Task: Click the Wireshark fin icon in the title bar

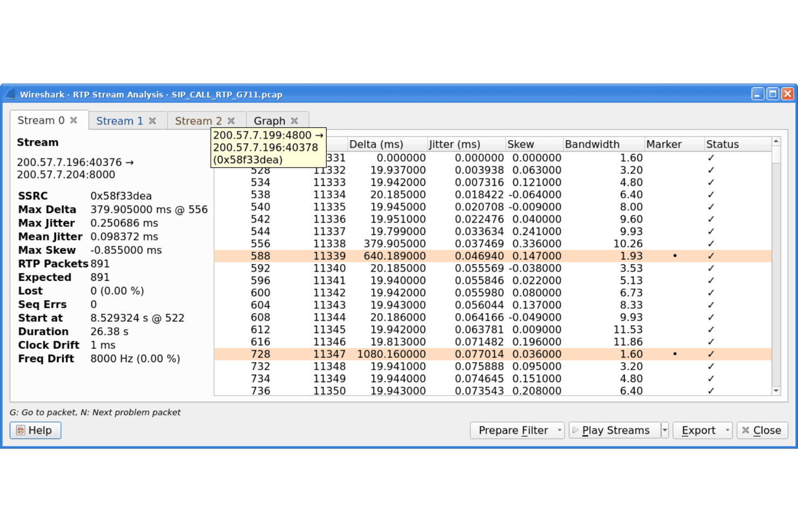Action: pyautogui.click(x=10, y=94)
